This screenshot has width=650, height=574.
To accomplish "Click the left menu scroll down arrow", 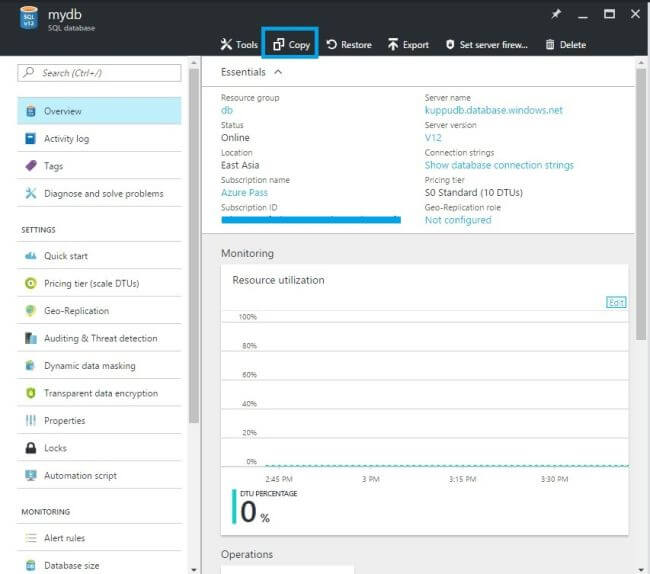I will (194, 570).
